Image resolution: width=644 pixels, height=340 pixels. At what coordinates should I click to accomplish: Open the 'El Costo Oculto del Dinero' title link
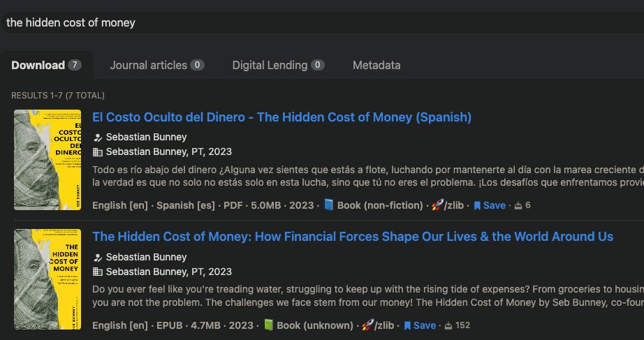pos(281,117)
